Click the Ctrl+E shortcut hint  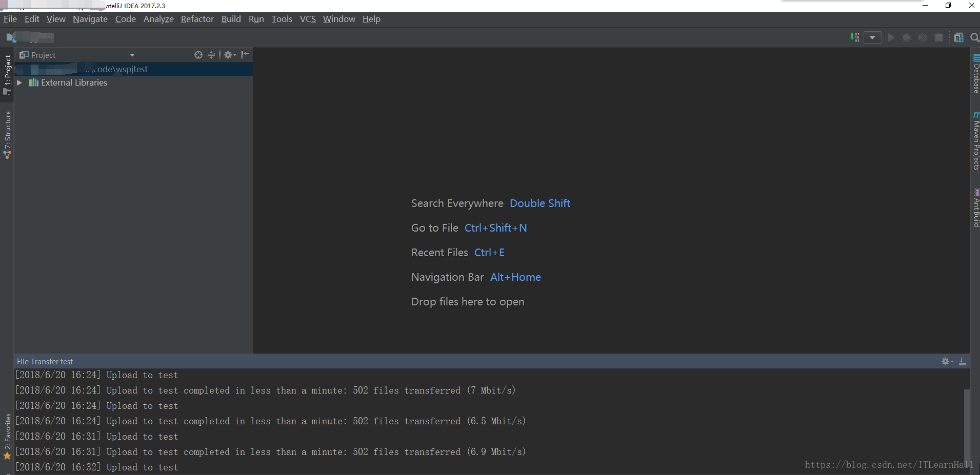[489, 253]
